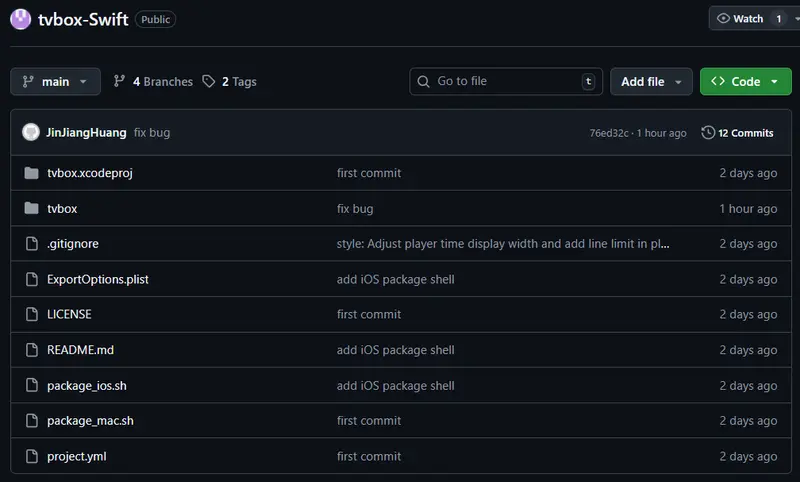Open commit hash 76ed32c

click(608, 133)
